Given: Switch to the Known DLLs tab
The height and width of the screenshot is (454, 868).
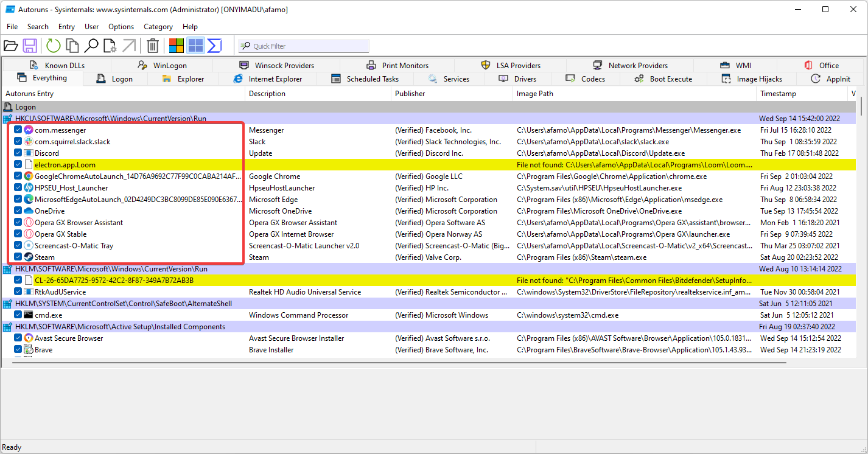Looking at the screenshot, I should (57, 66).
